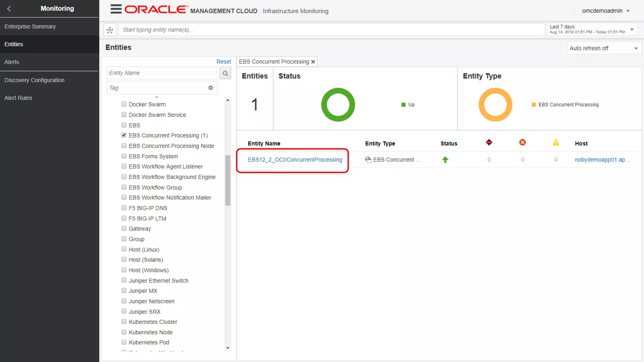The height and width of the screenshot is (362, 644).
Task: Click the Juniper SRX filter label
Action: (144, 312)
